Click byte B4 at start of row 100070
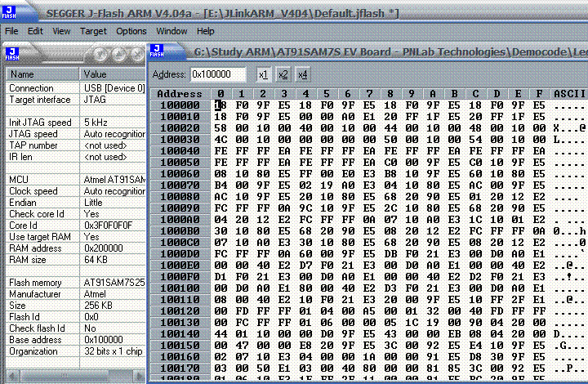The image size is (588, 384). tap(220, 185)
